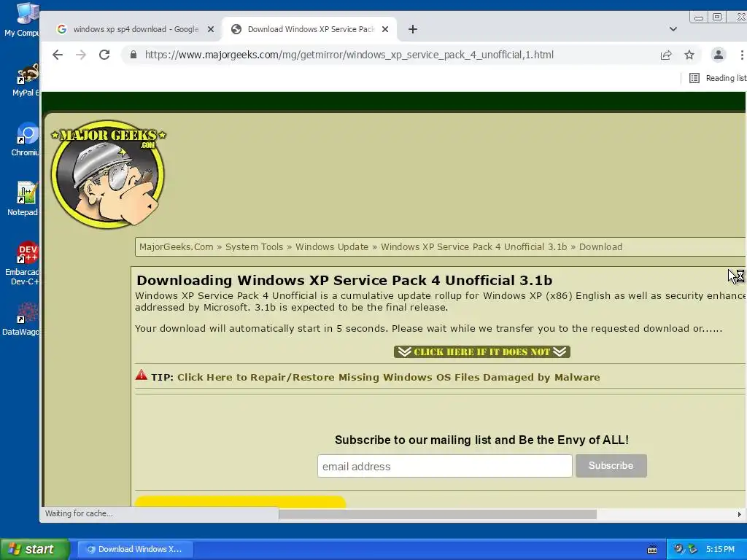Open the share page icon in address bar
The width and height of the screenshot is (747, 560).
pos(666,55)
